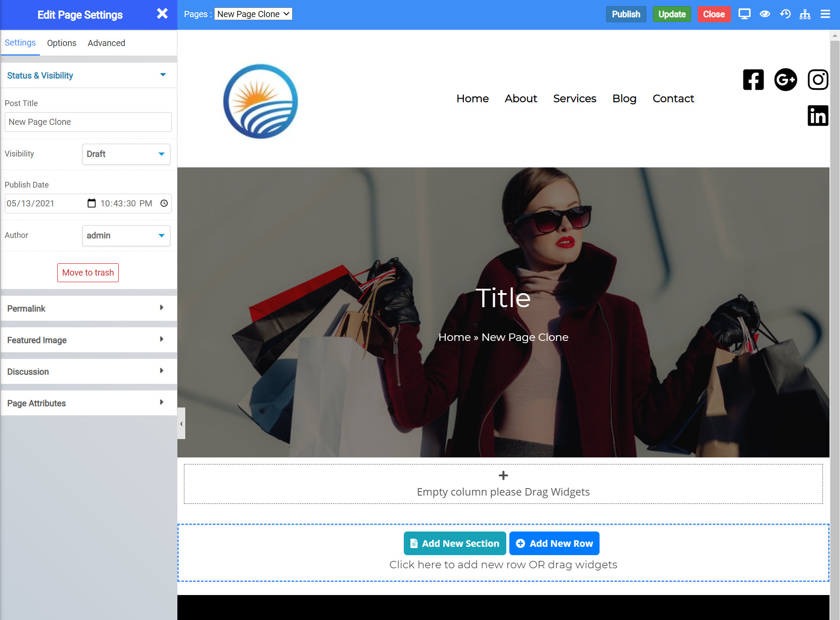The height and width of the screenshot is (620, 840).
Task: Click Move to trash
Action: [88, 273]
